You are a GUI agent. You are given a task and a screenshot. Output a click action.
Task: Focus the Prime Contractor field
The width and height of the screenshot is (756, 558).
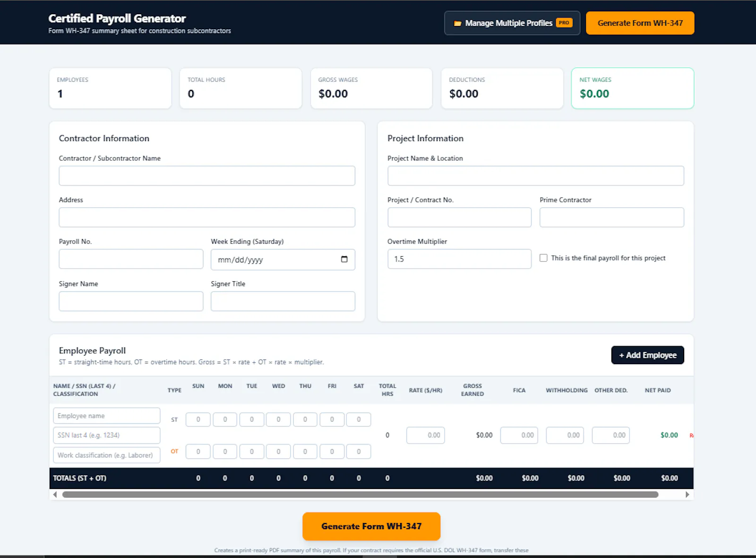tap(612, 218)
